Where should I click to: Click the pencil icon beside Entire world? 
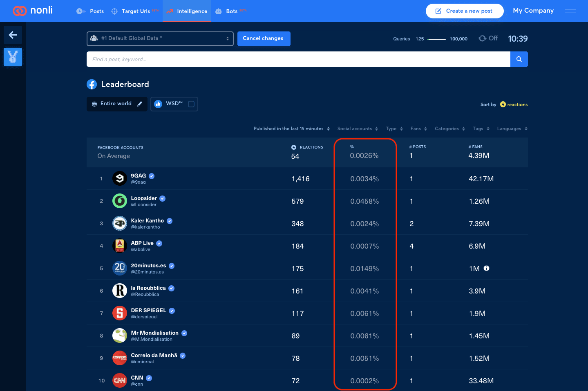pos(140,104)
